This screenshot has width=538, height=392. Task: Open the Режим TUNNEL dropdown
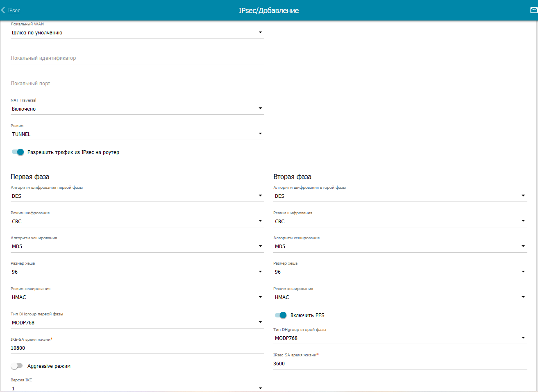(137, 134)
